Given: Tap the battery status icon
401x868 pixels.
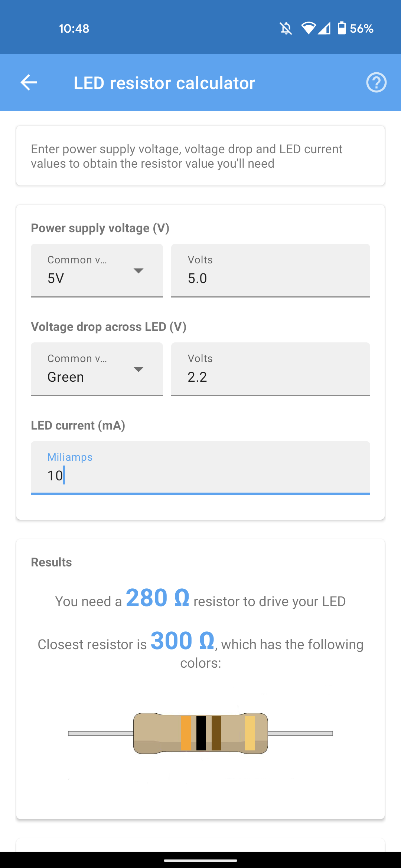Looking at the screenshot, I should point(342,28).
